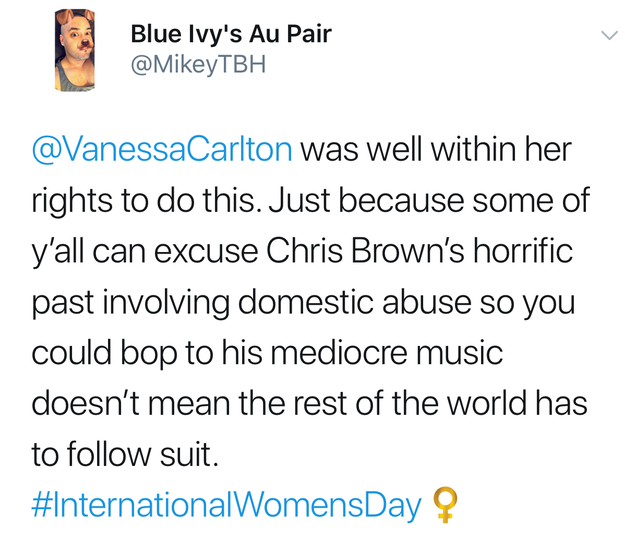
Task: Click the text "was well within her"
Action: click(x=436, y=150)
